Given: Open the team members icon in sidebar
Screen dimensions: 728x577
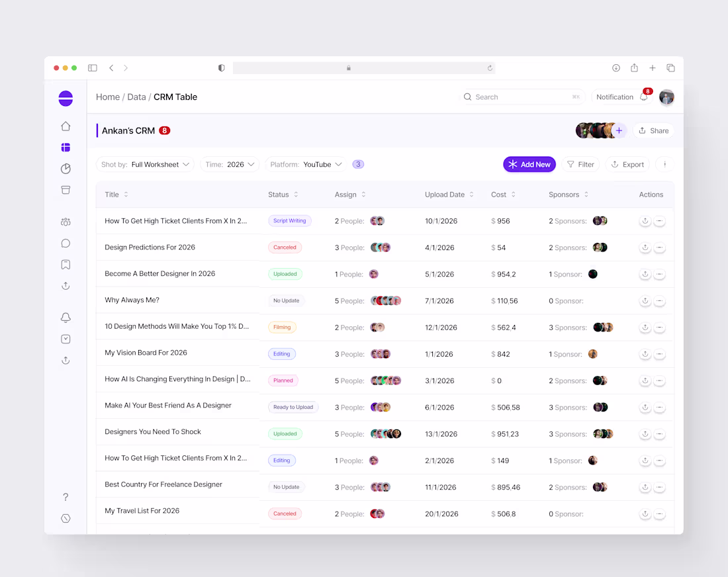Looking at the screenshot, I should coord(66,222).
